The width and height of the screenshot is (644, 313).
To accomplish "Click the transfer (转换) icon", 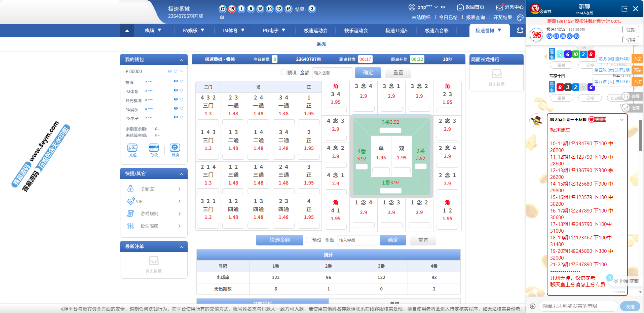I will click(175, 148).
